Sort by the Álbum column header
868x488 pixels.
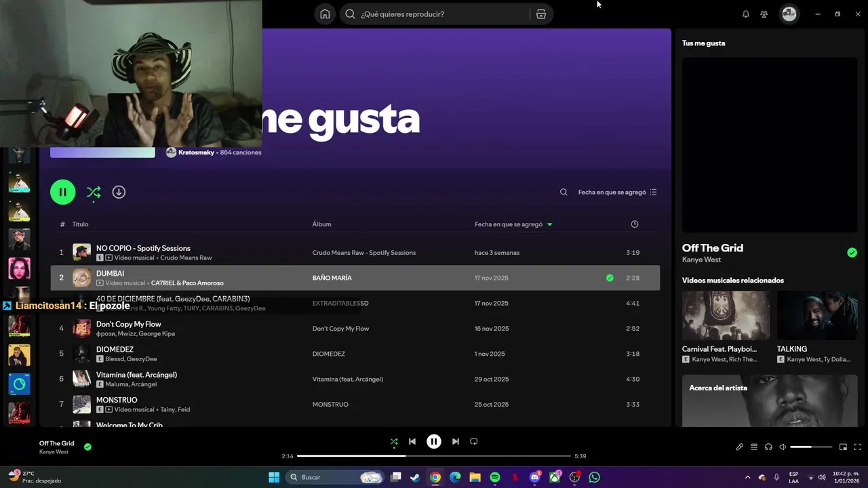321,224
